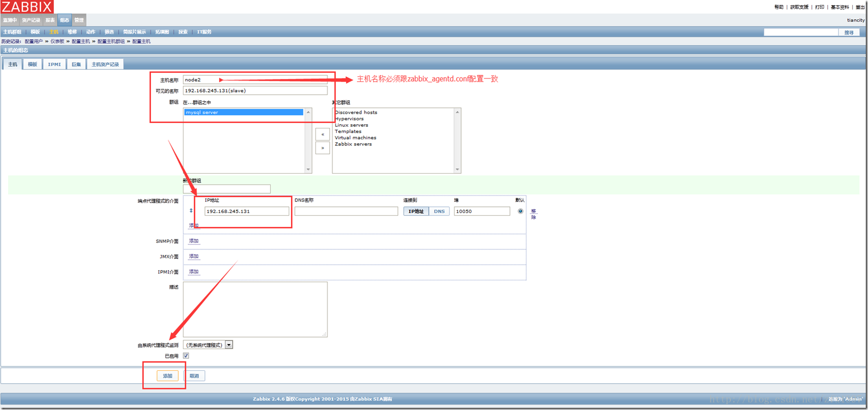Click 添加 link under agent interface
The image size is (868, 410).
coord(193,225)
